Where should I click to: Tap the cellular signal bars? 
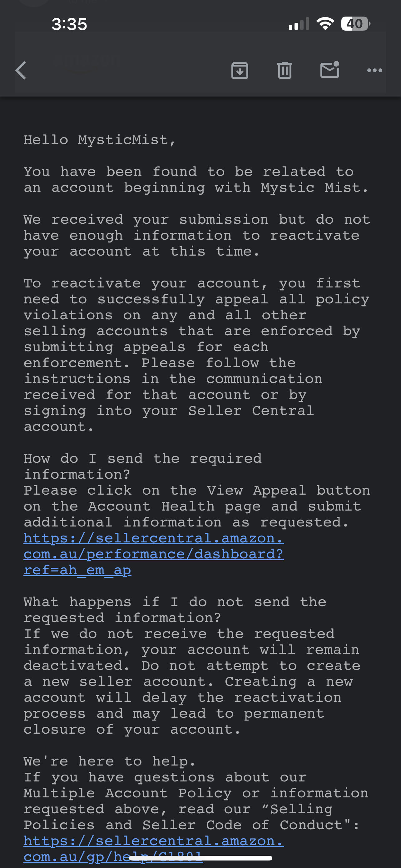[299, 24]
